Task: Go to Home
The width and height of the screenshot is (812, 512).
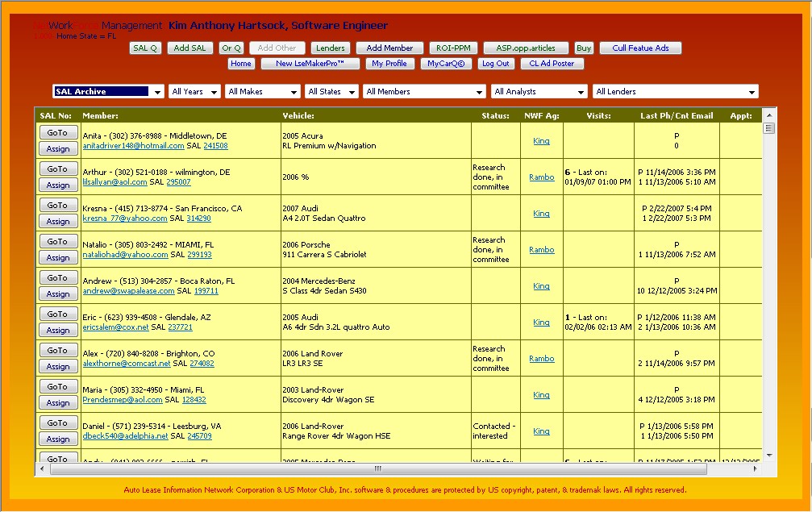Action: (241, 64)
